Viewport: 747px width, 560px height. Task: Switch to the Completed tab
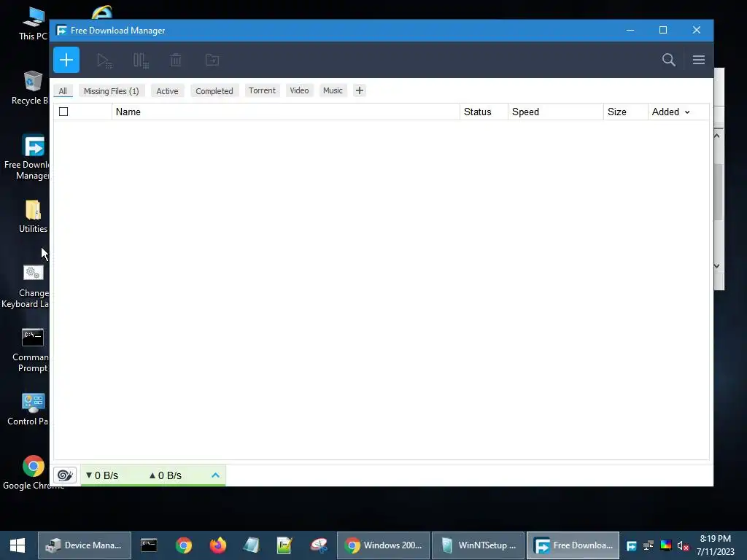[x=214, y=91]
